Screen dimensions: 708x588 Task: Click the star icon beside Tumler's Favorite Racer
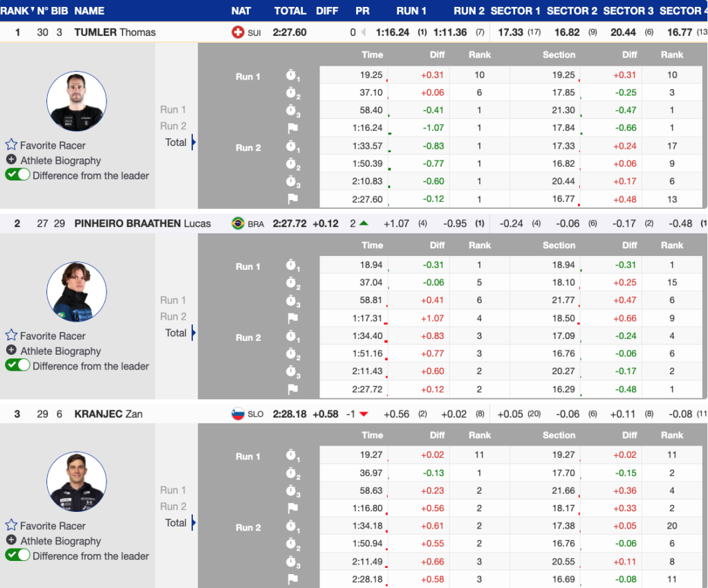[x=11, y=145]
